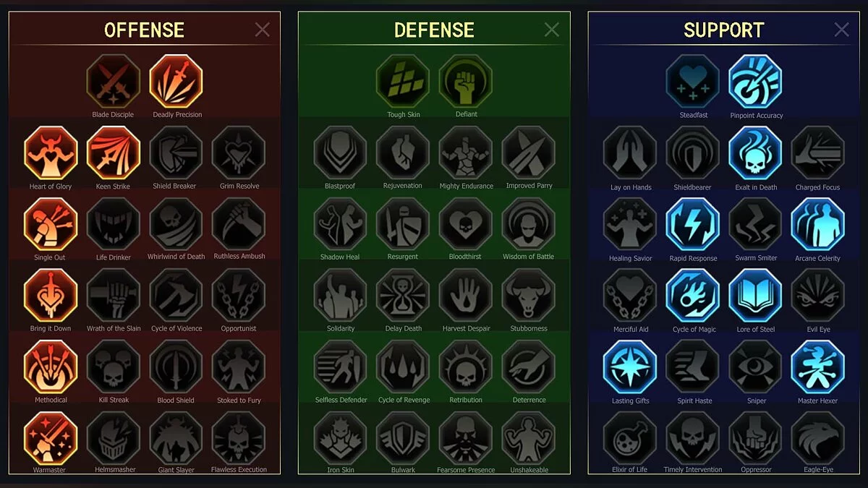This screenshot has width=868, height=488.
Task: Choose the Life Drinker mastery
Action: (x=114, y=224)
